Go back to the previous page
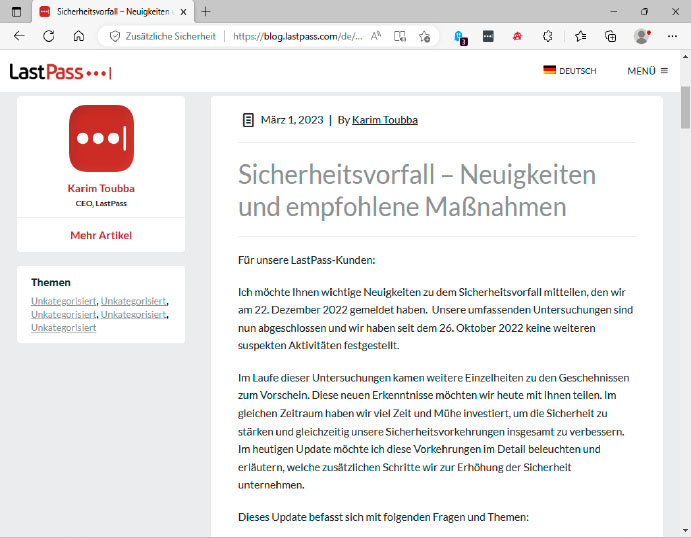Viewport: 691px width, 538px height. 19,36
